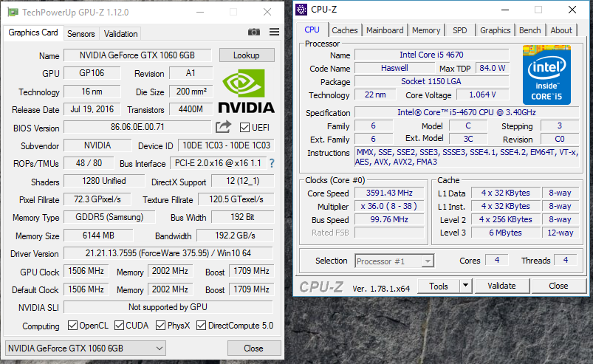
Task: Click the GPU-Z title bar icon
Action: coord(12,12)
